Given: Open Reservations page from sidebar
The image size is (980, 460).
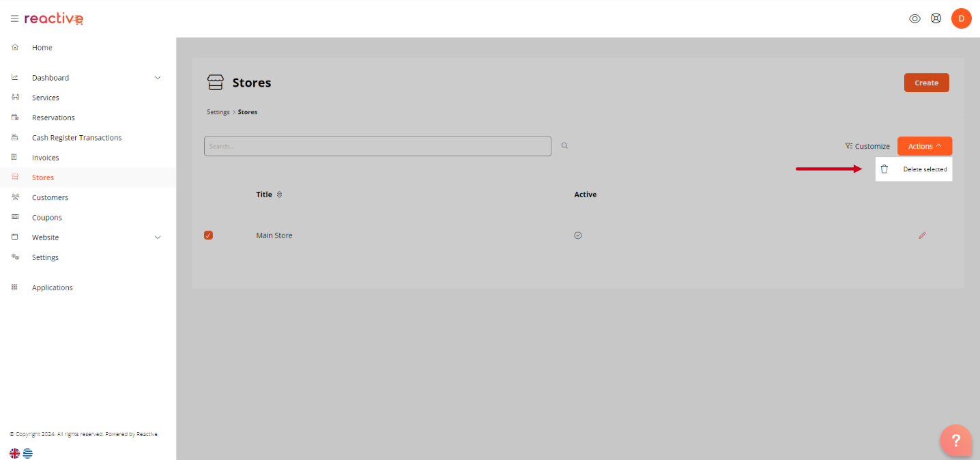Looking at the screenshot, I should (53, 117).
